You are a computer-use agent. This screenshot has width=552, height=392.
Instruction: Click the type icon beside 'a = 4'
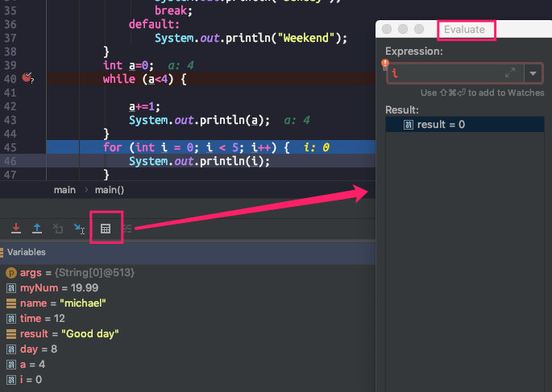point(11,365)
